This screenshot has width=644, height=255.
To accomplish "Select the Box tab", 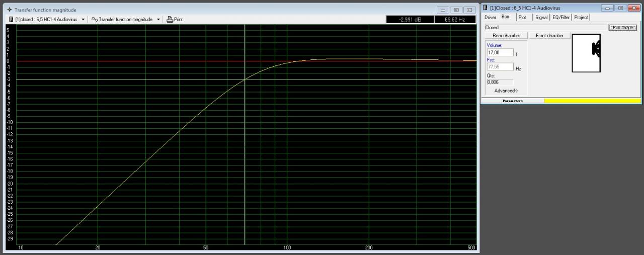I will point(506,17).
